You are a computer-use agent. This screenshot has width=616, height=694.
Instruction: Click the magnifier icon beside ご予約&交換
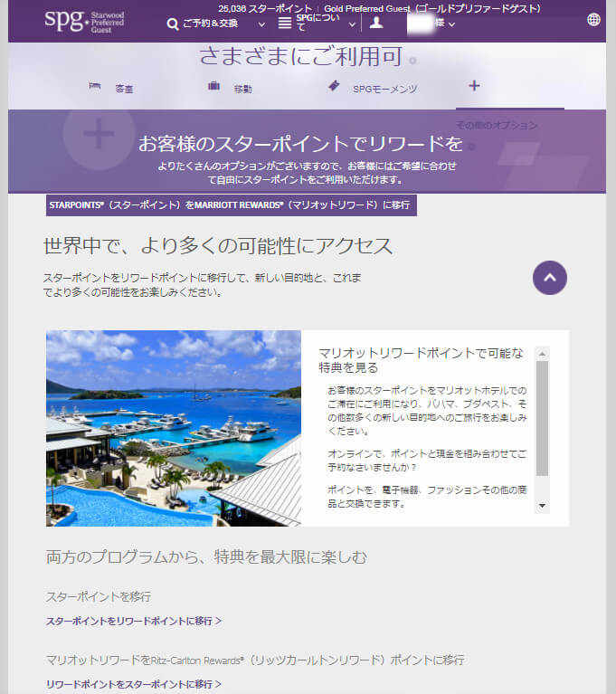pyautogui.click(x=173, y=24)
